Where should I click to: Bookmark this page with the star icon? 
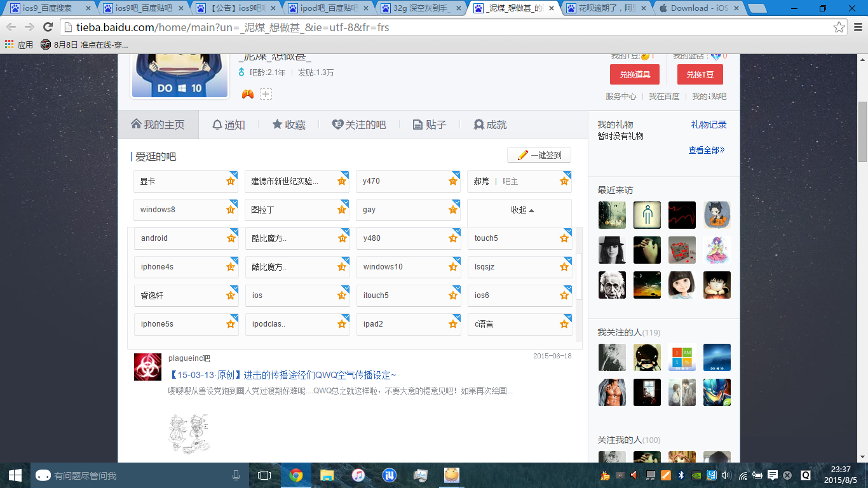click(x=839, y=27)
